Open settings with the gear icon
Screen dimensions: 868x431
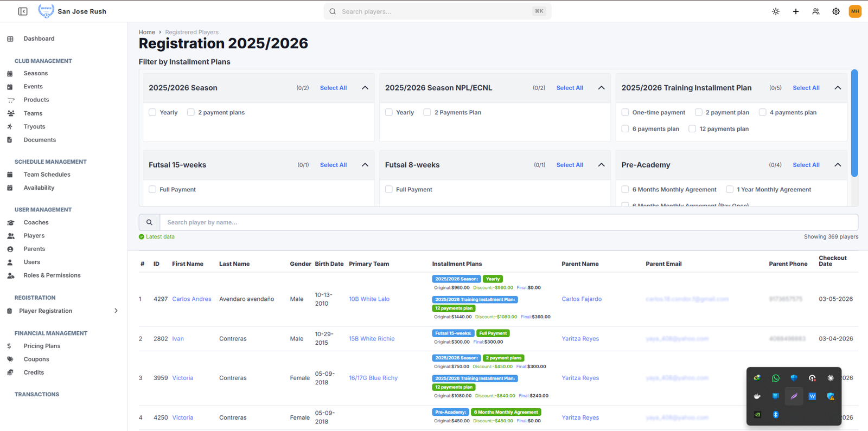tap(836, 11)
